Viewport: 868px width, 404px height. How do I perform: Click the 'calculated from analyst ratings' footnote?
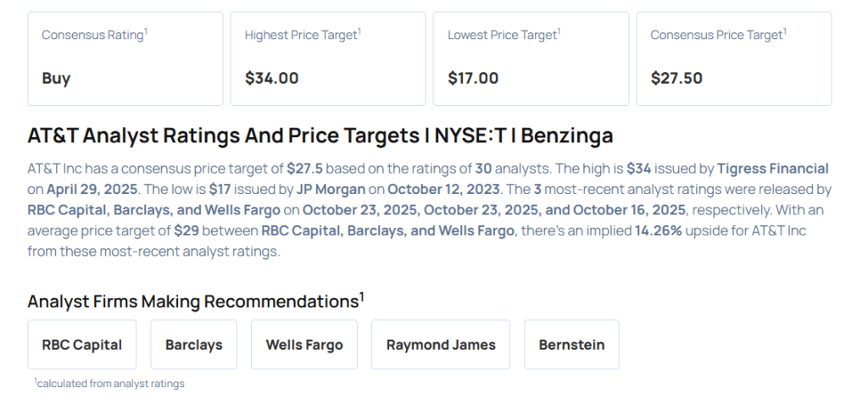110,384
